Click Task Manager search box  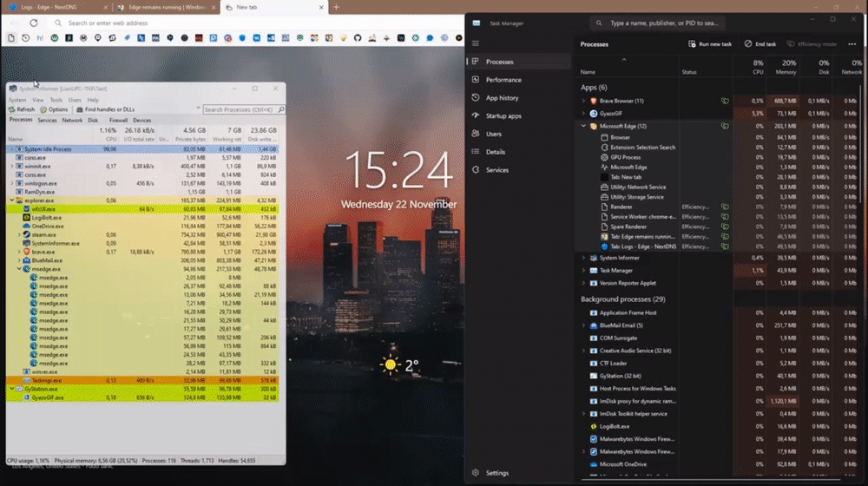(658, 23)
